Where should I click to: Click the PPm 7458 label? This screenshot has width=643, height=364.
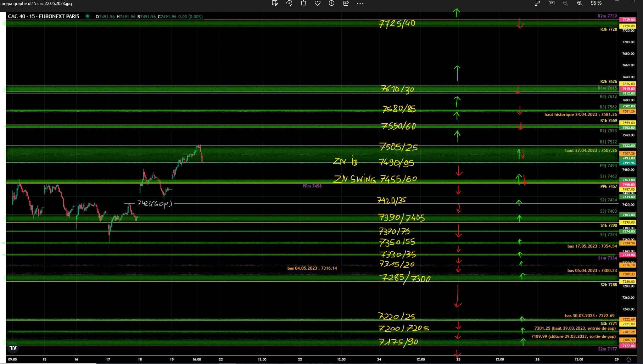[x=312, y=186]
